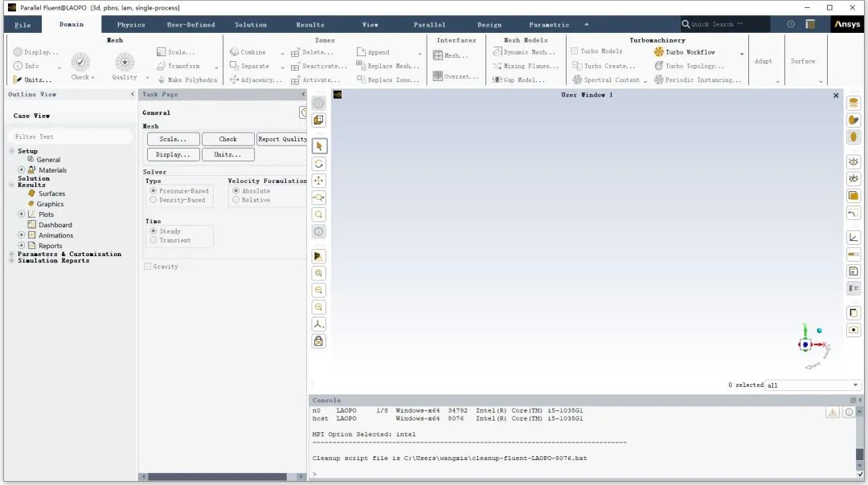868x485 pixels.
Task: Click the Ansys logo button
Action: pyautogui.click(x=846, y=25)
